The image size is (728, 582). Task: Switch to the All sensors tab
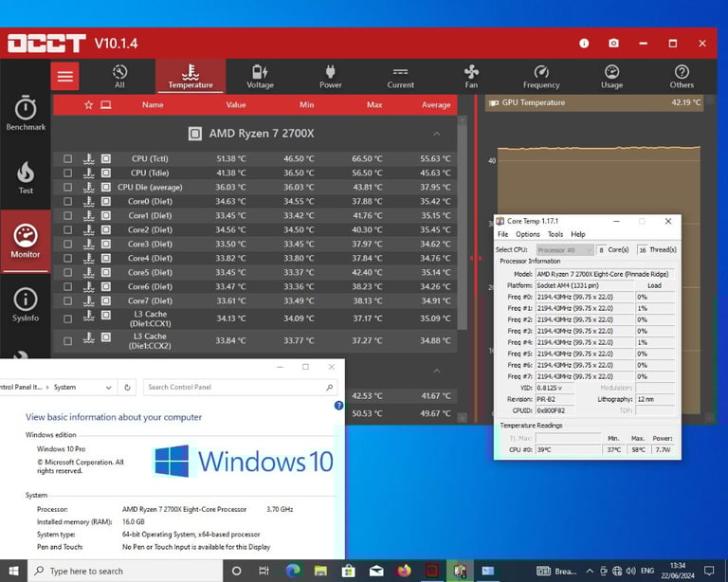click(119, 76)
